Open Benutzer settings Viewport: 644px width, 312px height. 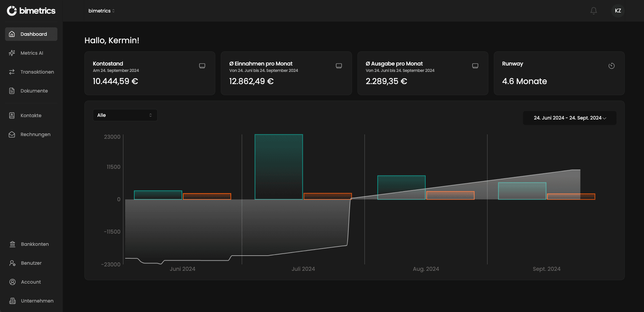(x=31, y=263)
